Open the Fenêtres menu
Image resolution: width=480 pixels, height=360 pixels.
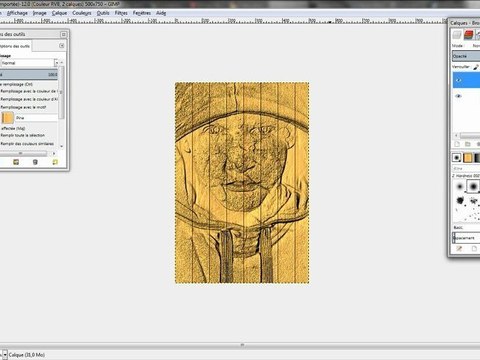[x=142, y=13]
